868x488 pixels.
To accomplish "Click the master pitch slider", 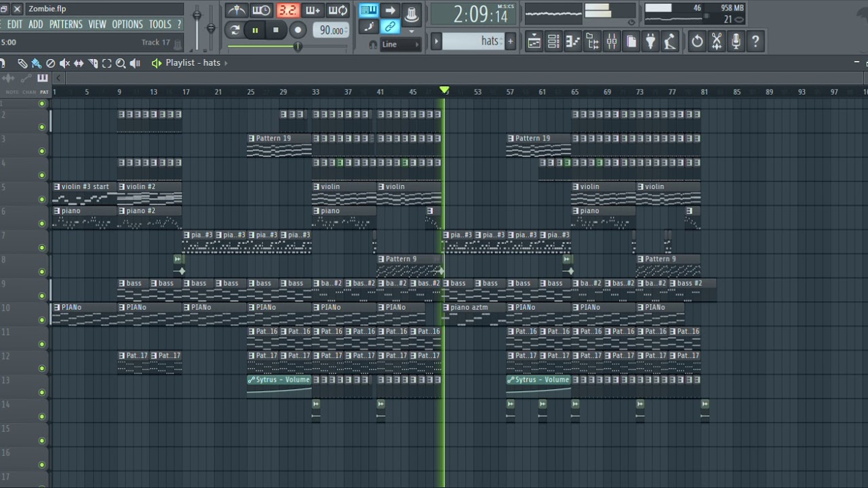I will (x=211, y=27).
